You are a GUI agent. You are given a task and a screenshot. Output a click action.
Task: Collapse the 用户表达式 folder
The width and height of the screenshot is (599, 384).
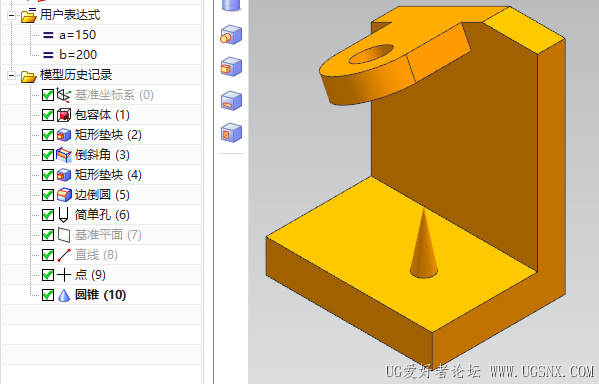(11, 16)
